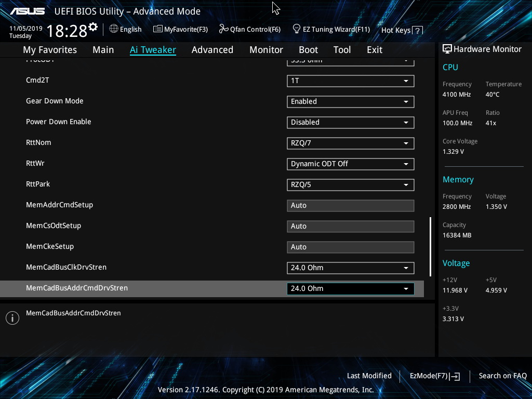This screenshot has height=399, width=532.
Task: Open Qfan Control(F6)
Action: (250, 29)
